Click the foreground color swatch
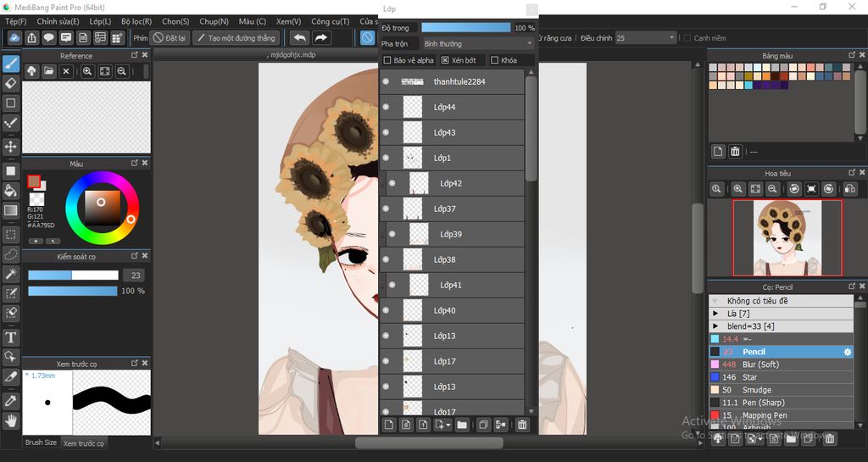Viewport: 868px width, 462px height. (x=34, y=182)
